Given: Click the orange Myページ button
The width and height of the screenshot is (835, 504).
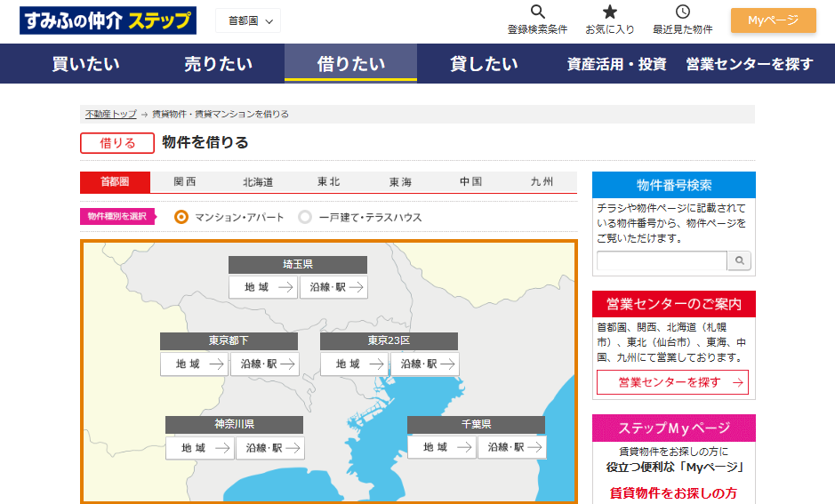Looking at the screenshot, I should (x=773, y=20).
